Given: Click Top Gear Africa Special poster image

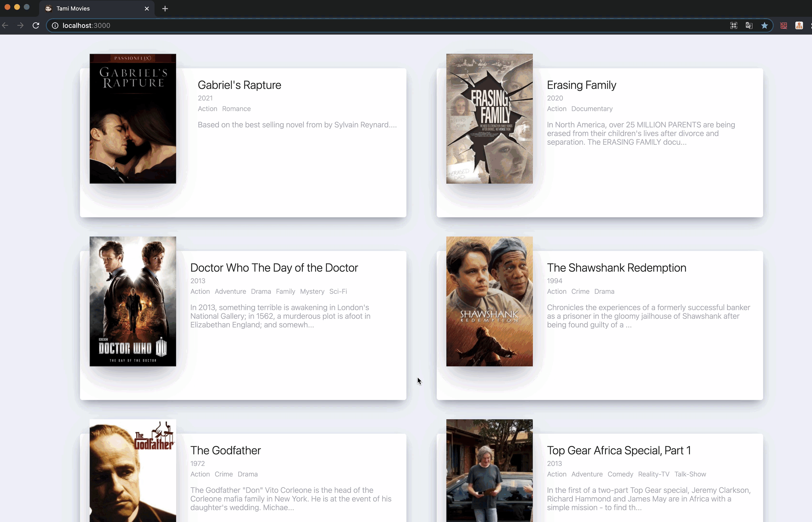Looking at the screenshot, I should [x=489, y=471].
